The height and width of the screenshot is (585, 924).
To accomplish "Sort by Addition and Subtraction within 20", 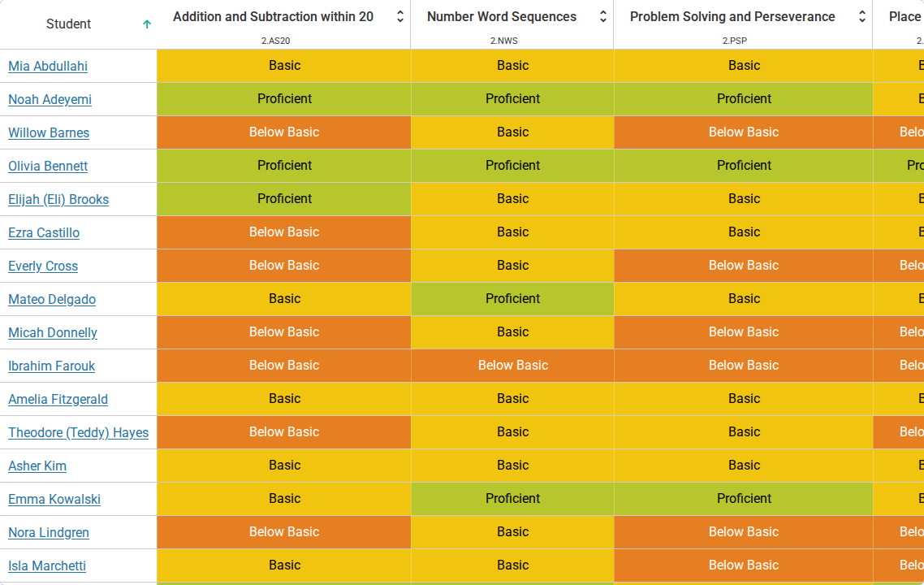I will tap(400, 16).
